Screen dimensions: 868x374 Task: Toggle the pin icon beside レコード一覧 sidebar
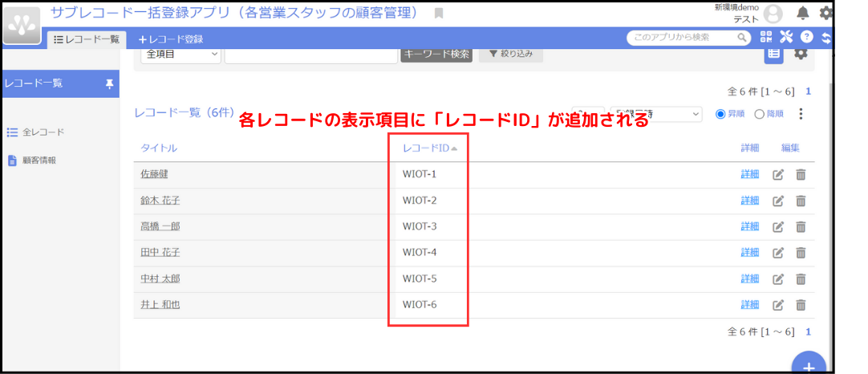click(x=109, y=83)
